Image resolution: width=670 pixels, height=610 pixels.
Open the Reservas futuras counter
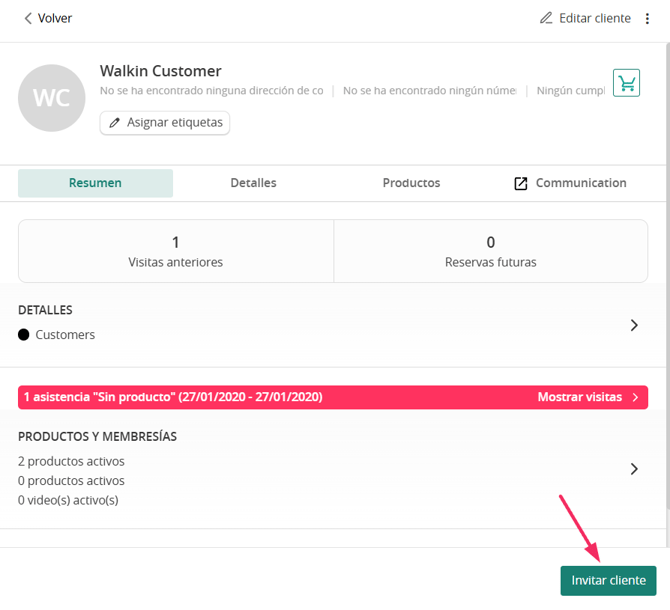(490, 251)
